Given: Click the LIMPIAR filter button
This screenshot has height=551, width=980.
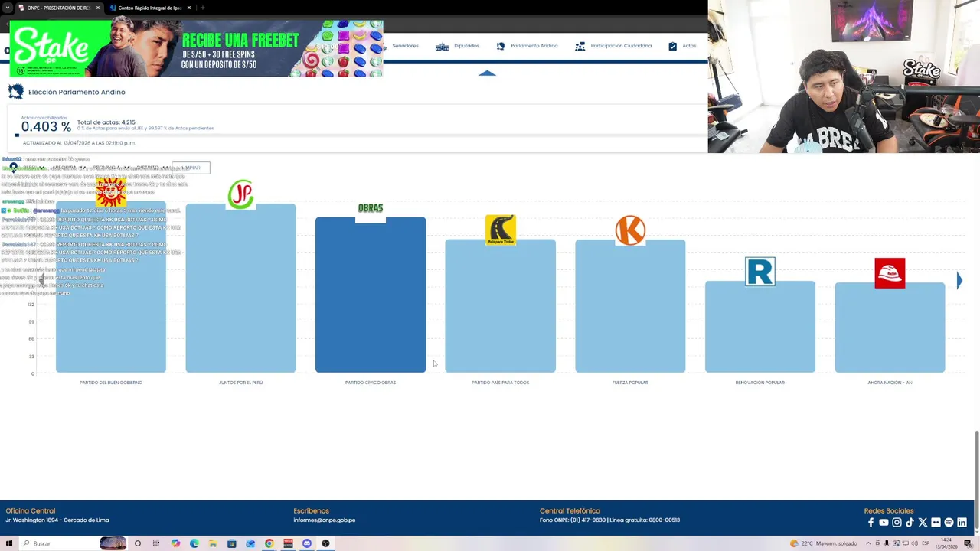Looking at the screenshot, I should (191, 168).
